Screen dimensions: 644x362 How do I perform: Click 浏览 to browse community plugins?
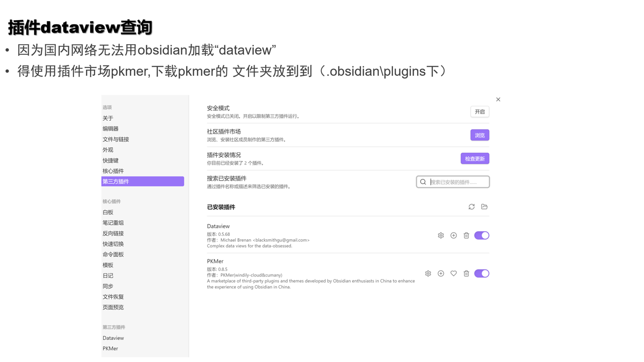(x=479, y=135)
